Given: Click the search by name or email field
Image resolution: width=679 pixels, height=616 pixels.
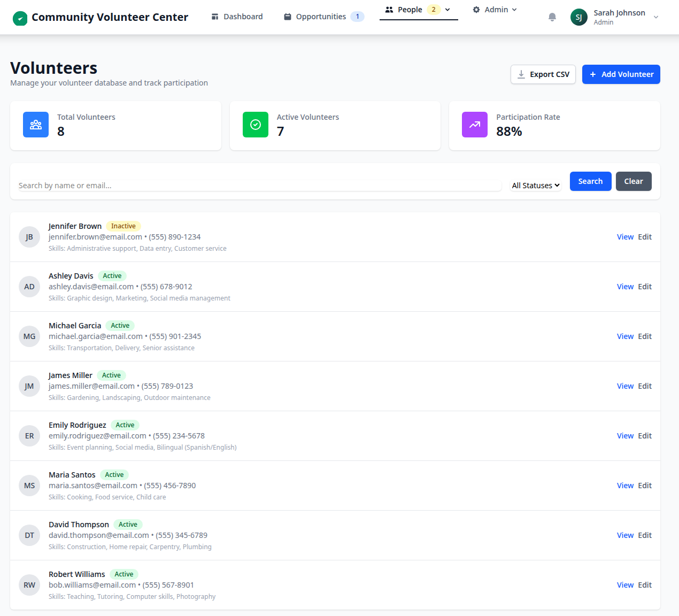Looking at the screenshot, I should click(x=257, y=185).
